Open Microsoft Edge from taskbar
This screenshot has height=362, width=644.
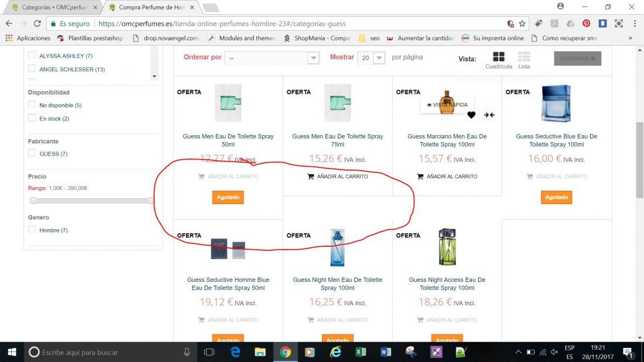tap(235, 352)
